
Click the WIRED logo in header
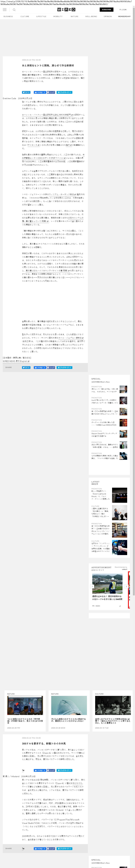66,10
